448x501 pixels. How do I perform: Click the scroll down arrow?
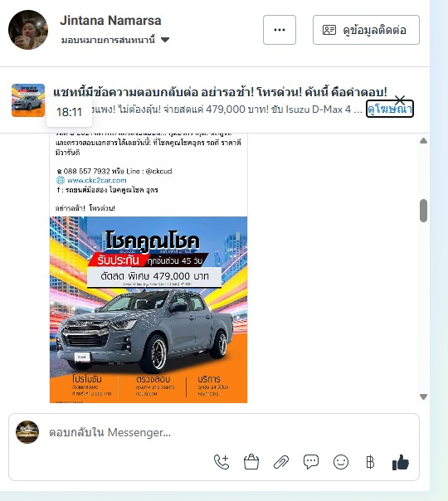coord(423,396)
